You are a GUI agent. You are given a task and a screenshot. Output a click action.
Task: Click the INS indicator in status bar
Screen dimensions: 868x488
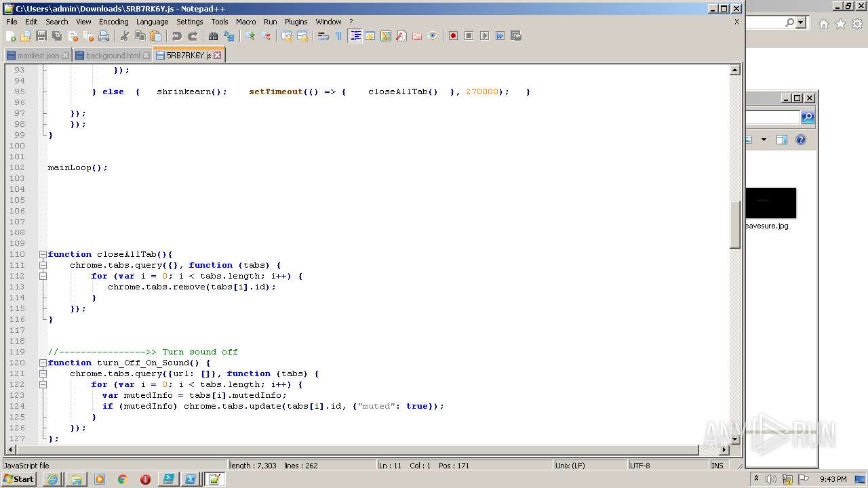717,466
